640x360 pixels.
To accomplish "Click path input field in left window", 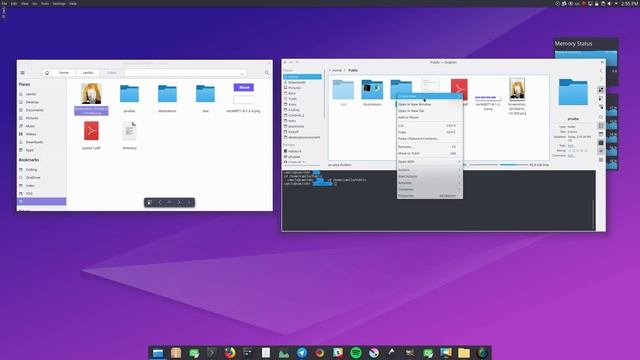I will click(x=186, y=73).
